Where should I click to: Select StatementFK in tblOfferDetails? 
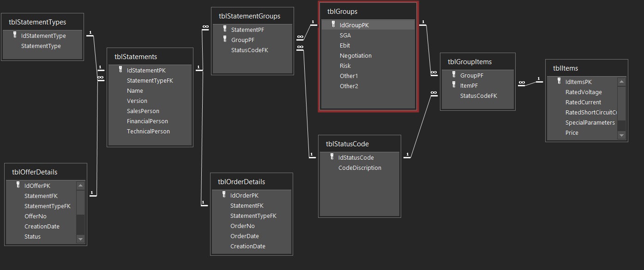tap(41, 196)
